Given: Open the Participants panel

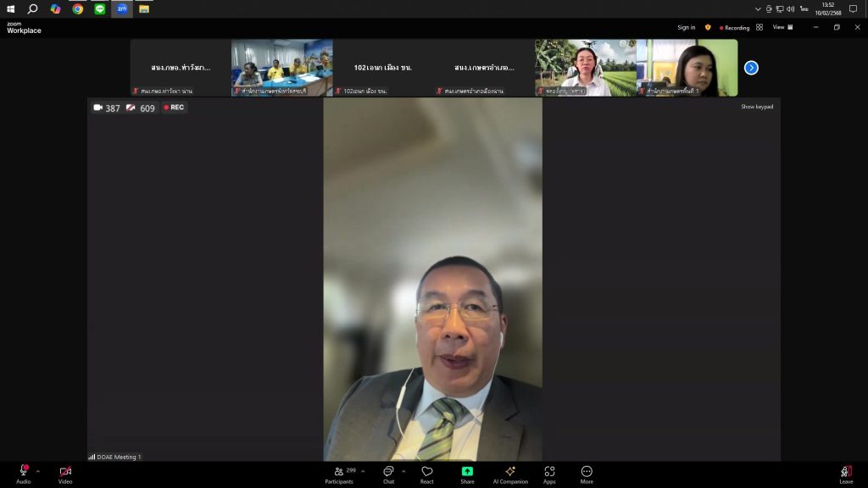Looking at the screenshot, I should pyautogui.click(x=339, y=473).
